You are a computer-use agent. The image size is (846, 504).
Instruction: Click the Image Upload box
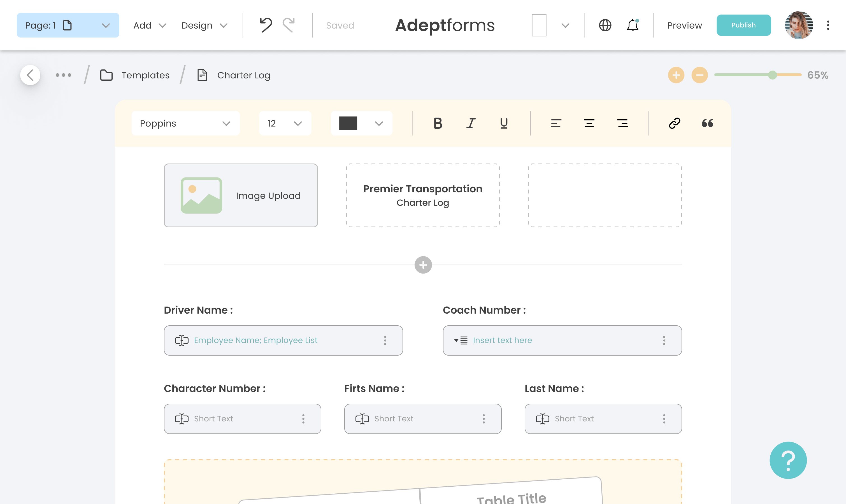tap(241, 196)
